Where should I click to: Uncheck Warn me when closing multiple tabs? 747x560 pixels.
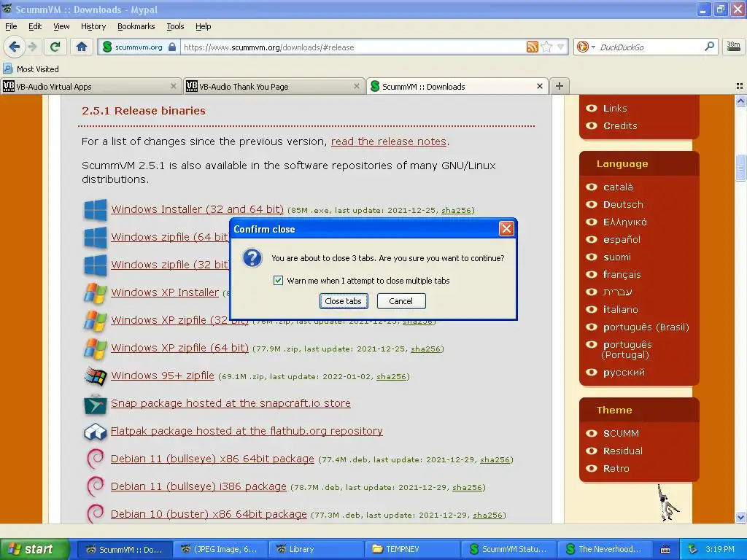278,281
